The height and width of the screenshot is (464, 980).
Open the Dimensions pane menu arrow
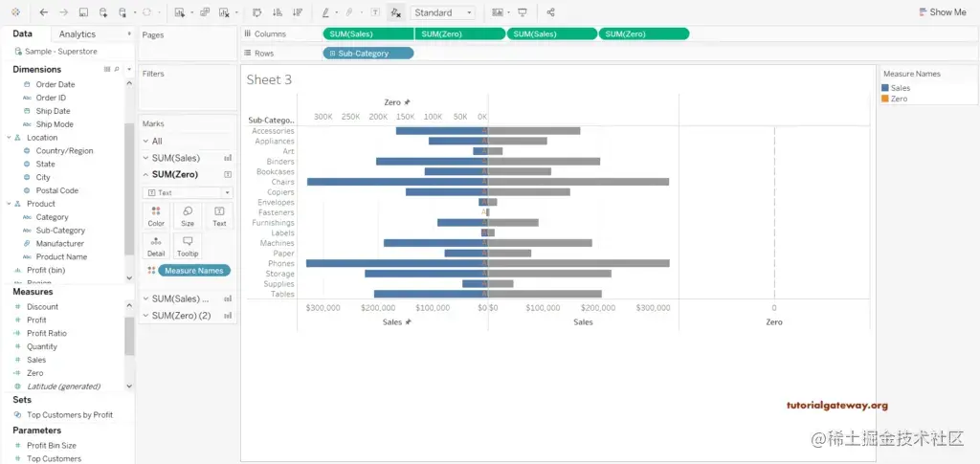pyautogui.click(x=128, y=69)
